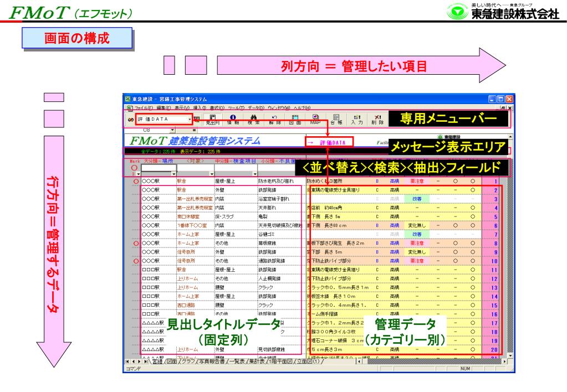Click the 見出列 toolbar icon
The image size is (567, 392).
pos(213,120)
